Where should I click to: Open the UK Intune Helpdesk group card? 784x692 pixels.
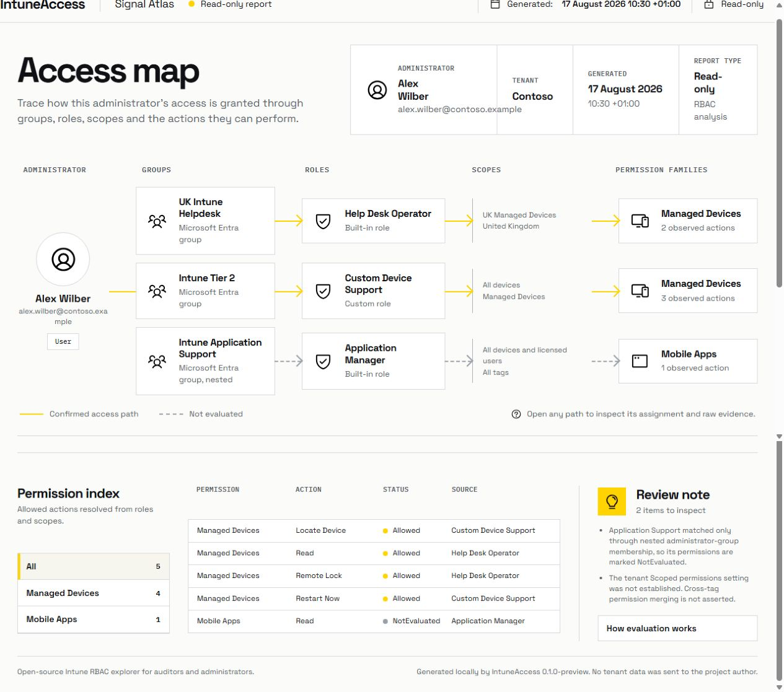pos(205,221)
